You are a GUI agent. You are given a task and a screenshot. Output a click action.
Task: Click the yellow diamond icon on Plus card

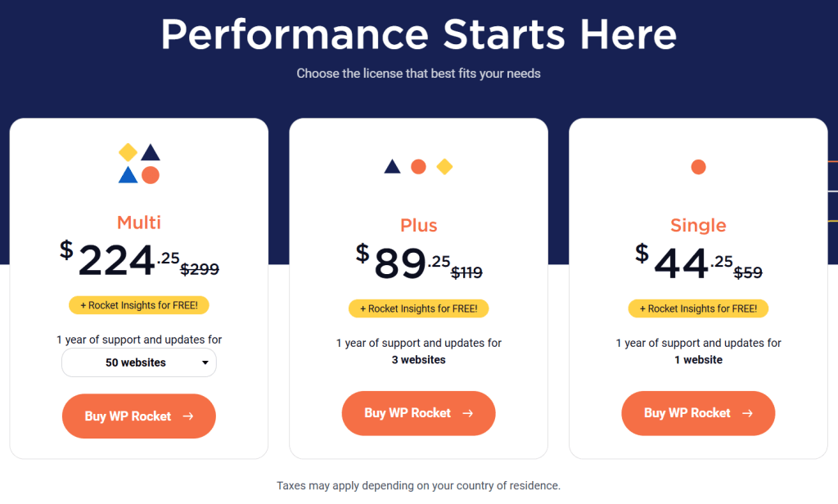pos(444,166)
